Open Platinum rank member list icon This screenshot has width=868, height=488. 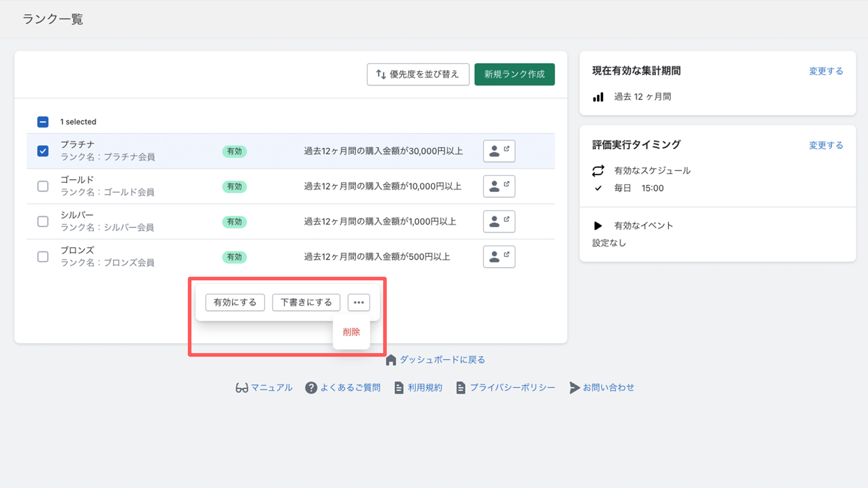(499, 151)
